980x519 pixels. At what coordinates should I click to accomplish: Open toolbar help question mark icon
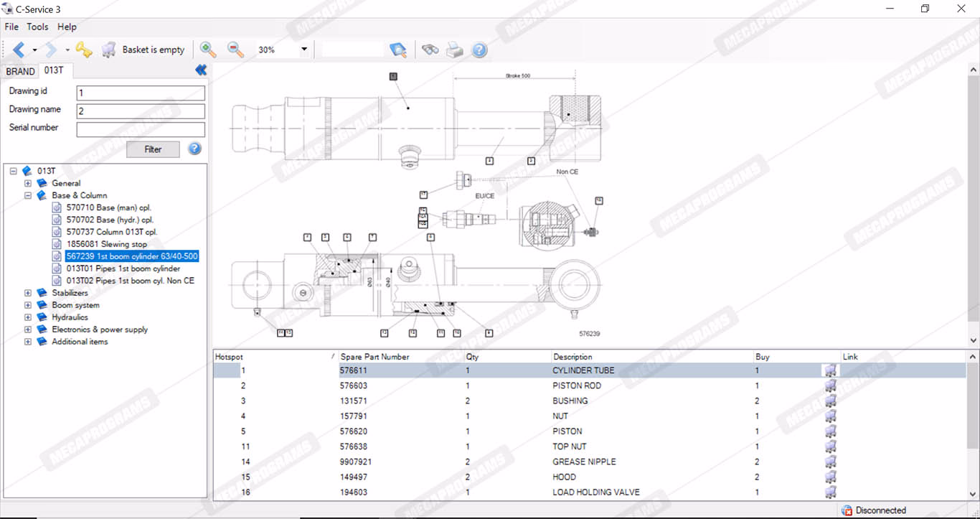point(479,50)
